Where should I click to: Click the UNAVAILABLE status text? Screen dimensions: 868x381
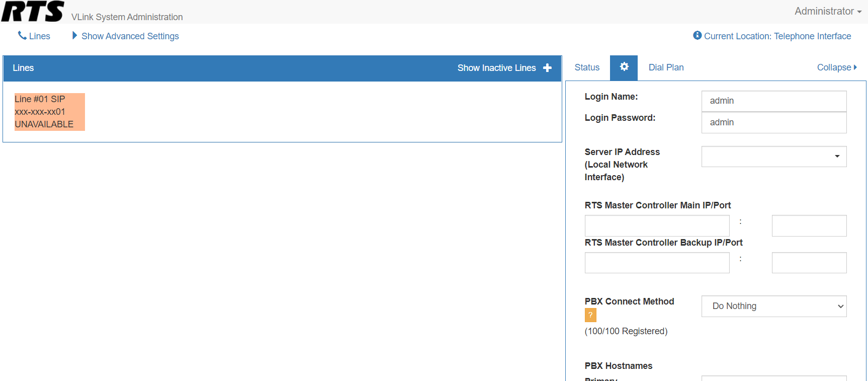(x=44, y=124)
